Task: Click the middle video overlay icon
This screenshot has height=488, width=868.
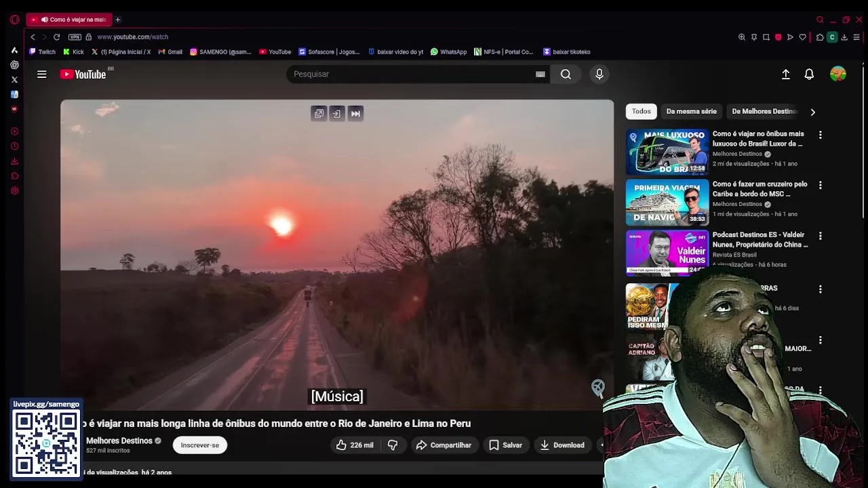Action: click(337, 114)
